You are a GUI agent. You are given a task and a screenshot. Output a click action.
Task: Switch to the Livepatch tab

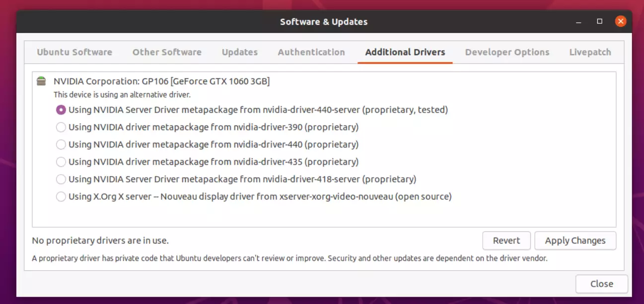590,52
